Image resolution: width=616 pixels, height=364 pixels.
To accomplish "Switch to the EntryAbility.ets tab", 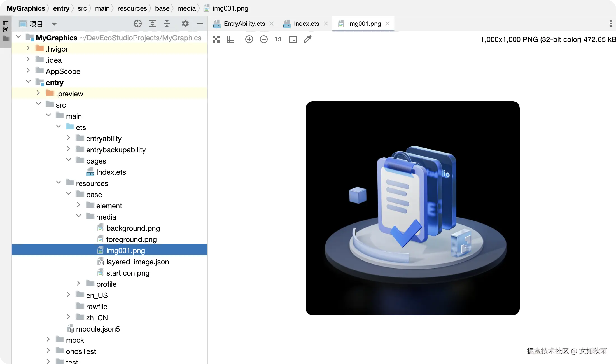I will click(244, 24).
